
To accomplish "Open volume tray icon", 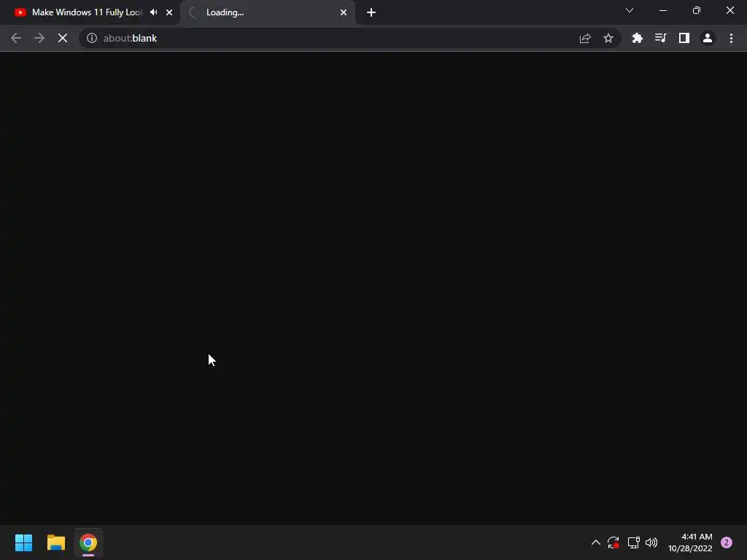I will pos(651,542).
